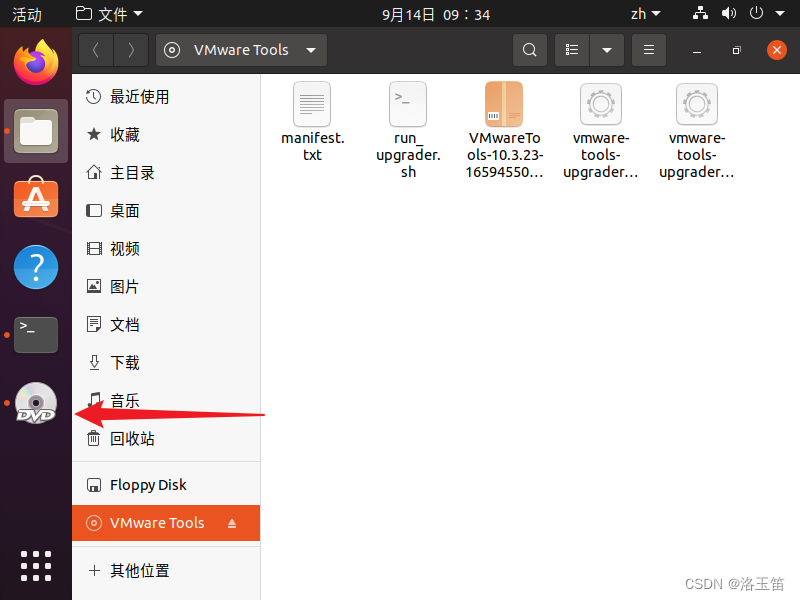Open view options dropdown arrow
The height and width of the screenshot is (600, 800).
[607, 50]
